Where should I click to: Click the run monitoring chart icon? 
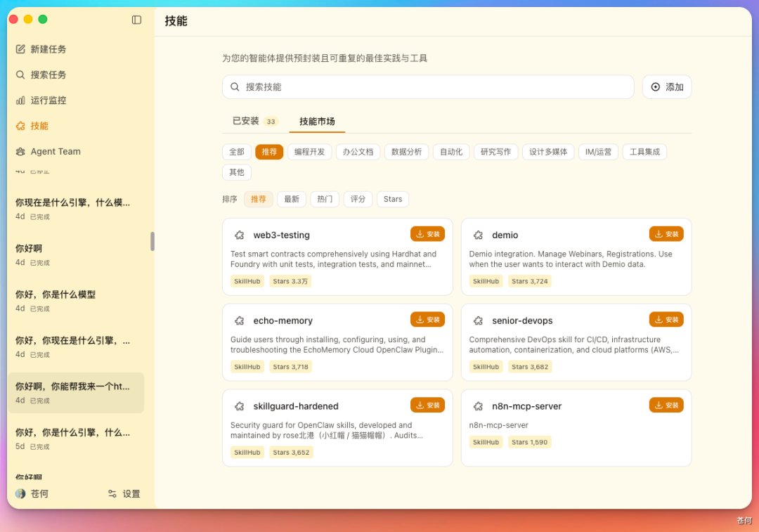[x=20, y=100]
